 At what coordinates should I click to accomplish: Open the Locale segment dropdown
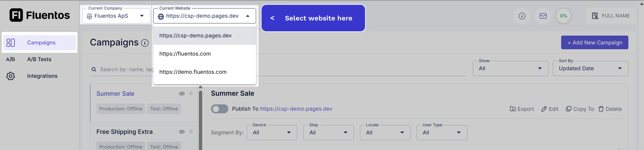385,133
